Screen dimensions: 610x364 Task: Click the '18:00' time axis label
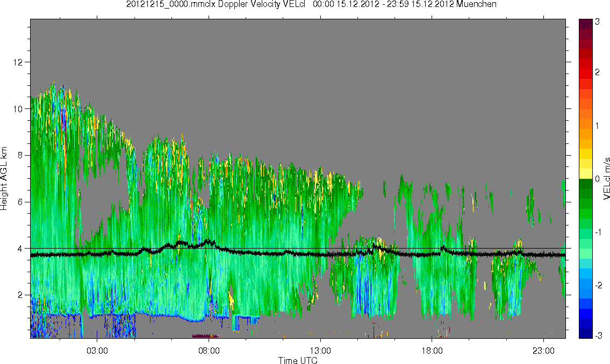pyautogui.click(x=432, y=351)
